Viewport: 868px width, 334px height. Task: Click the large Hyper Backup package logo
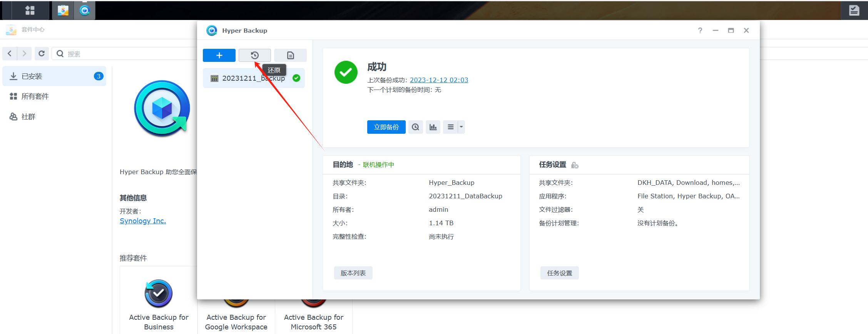click(x=162, y=108)
